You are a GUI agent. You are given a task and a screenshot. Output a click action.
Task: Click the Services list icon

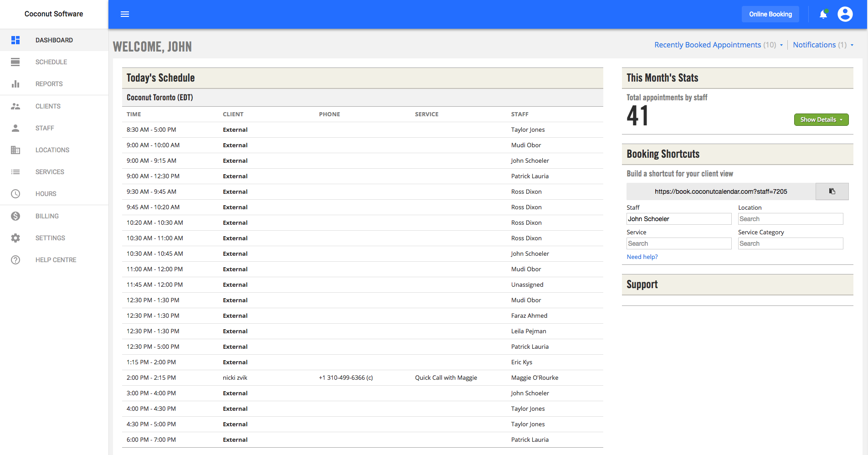15,172
